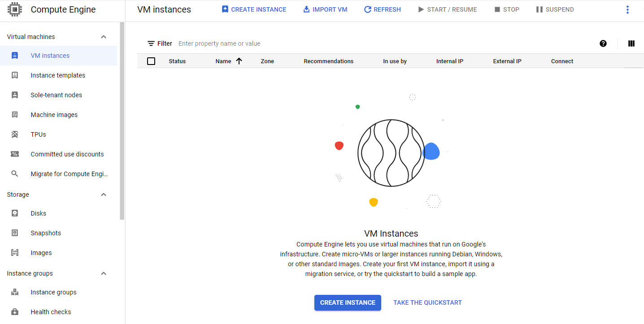
Task: Click the Migrate for Compute Engine search icon
Action: [x=15, y=174]
